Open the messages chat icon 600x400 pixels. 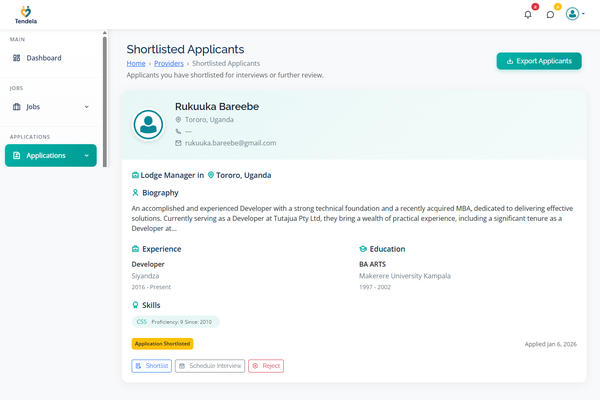point(550,14)
